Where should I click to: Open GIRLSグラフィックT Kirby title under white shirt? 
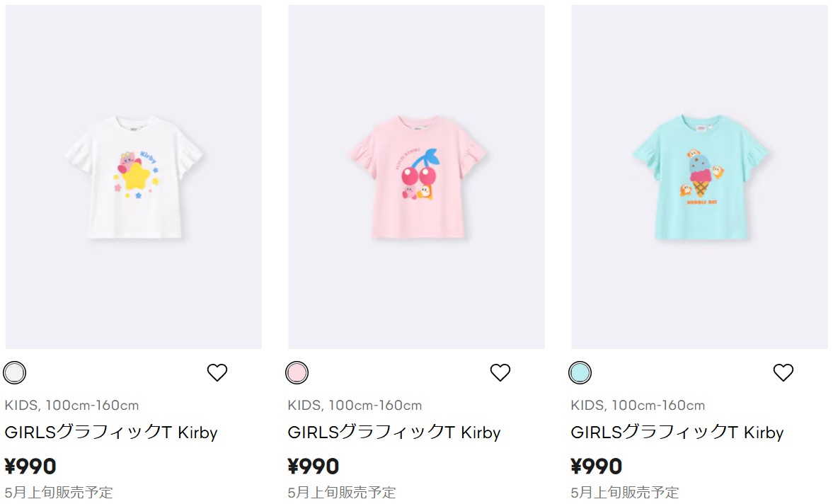point(111,433)
